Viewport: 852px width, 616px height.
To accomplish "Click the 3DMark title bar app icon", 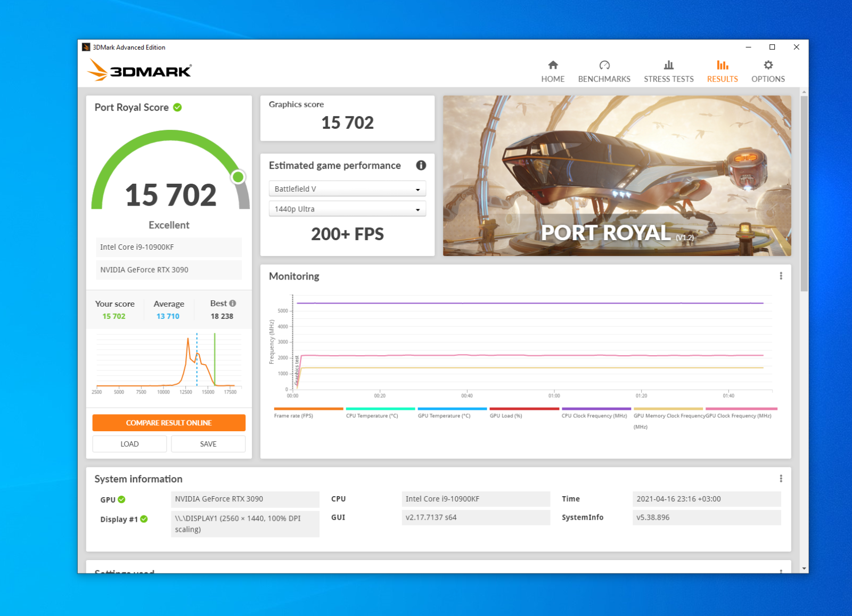I will click(x=86, y=47).
